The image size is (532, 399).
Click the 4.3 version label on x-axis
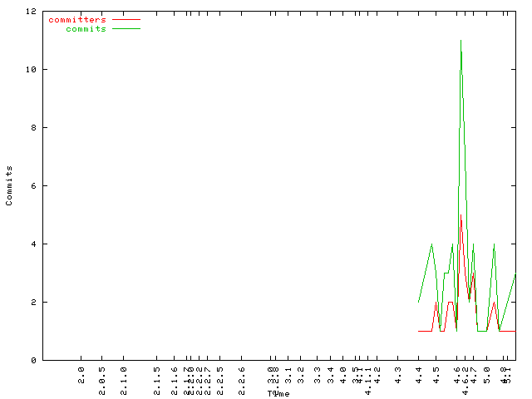click(397, 370)
